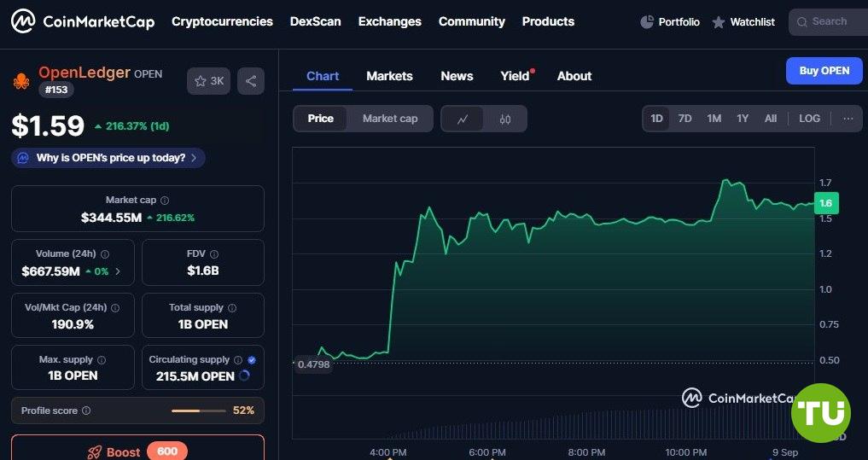The width and height of the screenshot is (868, 460).
Task: Click the Boost rocket icon
Action: click(x=94, y=452)
